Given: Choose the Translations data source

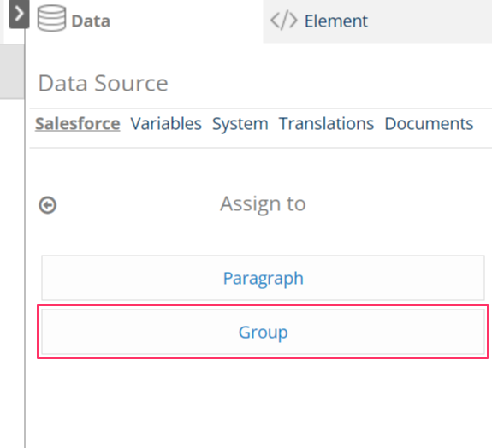Looking at the screenshot, I should click(x=326, y=123).
